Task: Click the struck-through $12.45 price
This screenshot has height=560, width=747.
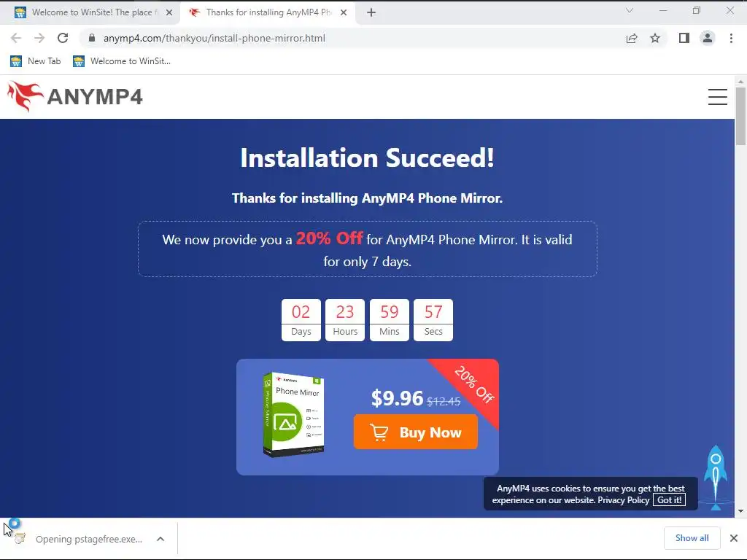Action: [x=444, y=402]
